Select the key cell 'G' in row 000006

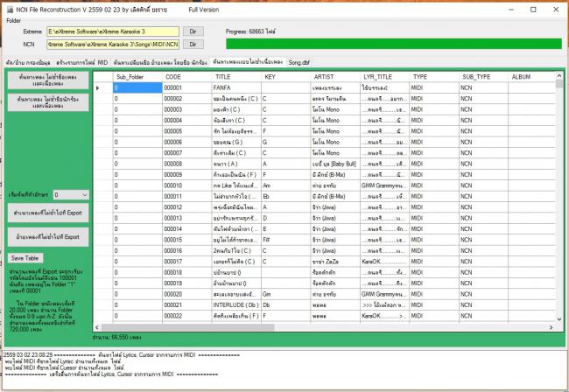(285, 142)
